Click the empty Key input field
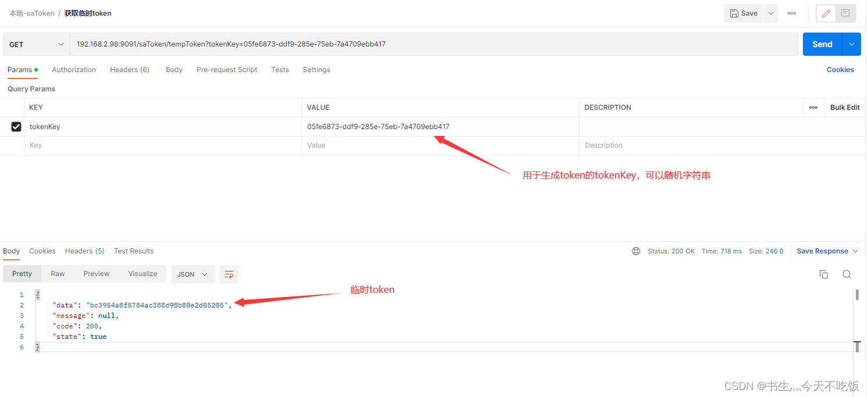The height and width of the screenshot is (397, 868). tap(163, 146)
